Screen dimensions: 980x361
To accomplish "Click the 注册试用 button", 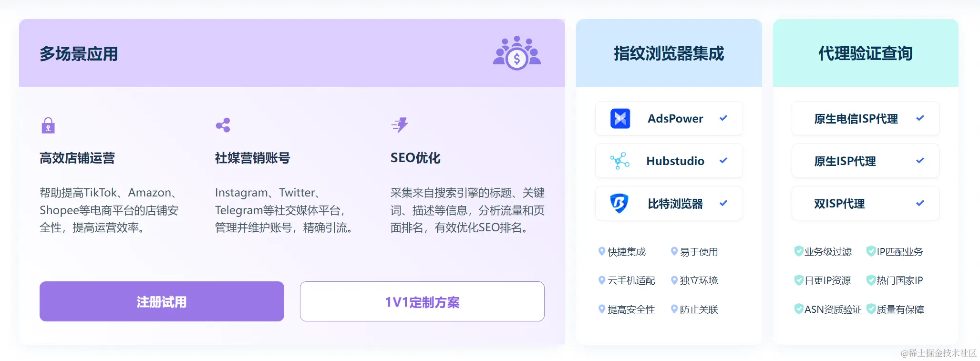I will point(162,301).
